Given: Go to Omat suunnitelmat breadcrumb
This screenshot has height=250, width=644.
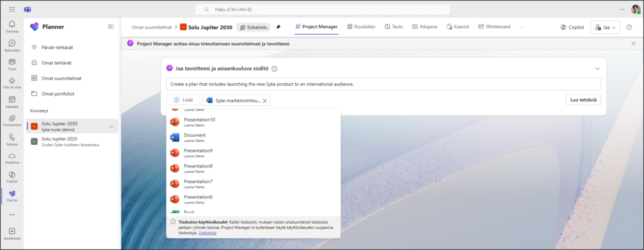Looking at the screenshot, I should (x=152, y=27).
